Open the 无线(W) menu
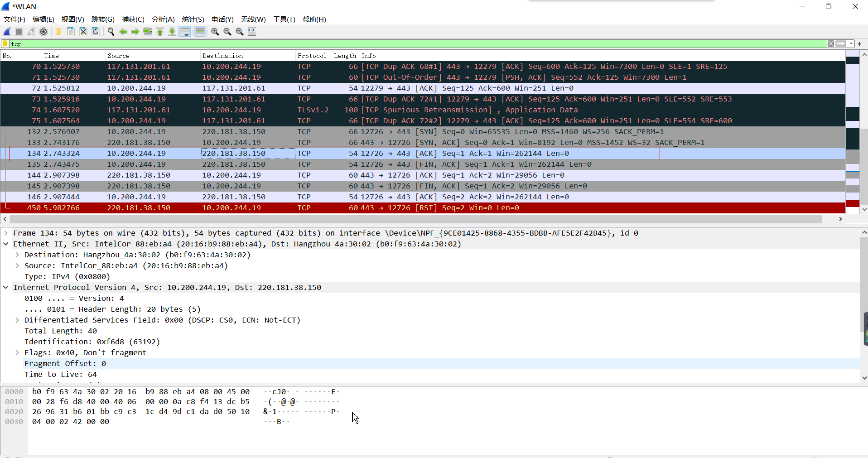The height and width of the screenshot is (458, 868). pyautogui.click(x=253, y=19)
